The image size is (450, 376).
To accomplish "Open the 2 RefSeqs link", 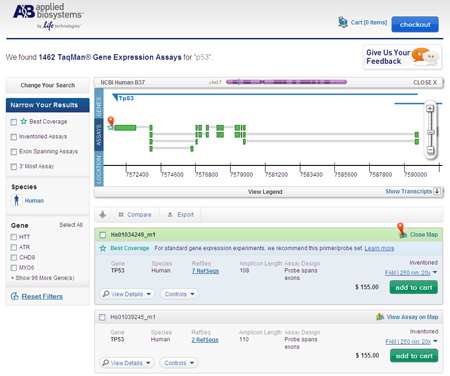I will click(205, 340).
